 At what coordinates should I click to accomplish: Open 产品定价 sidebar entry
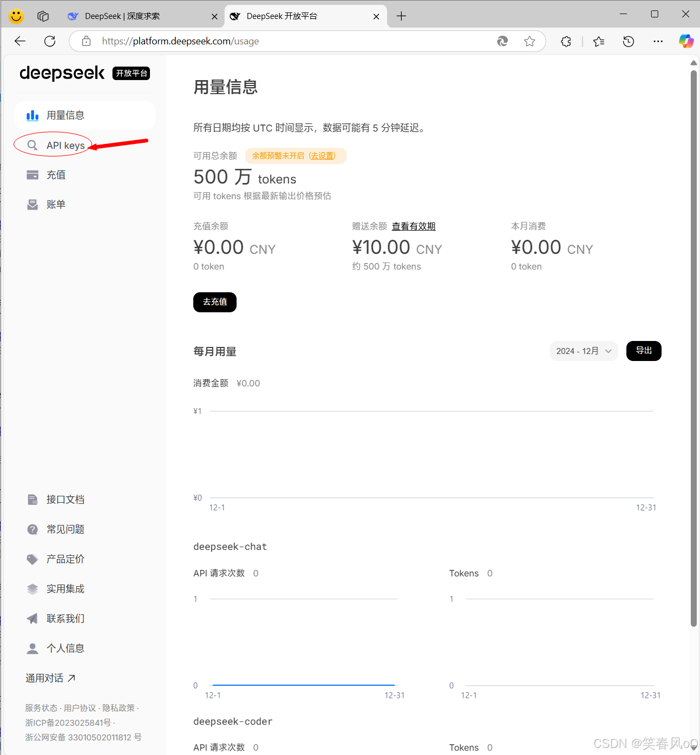tap(85, 559)
